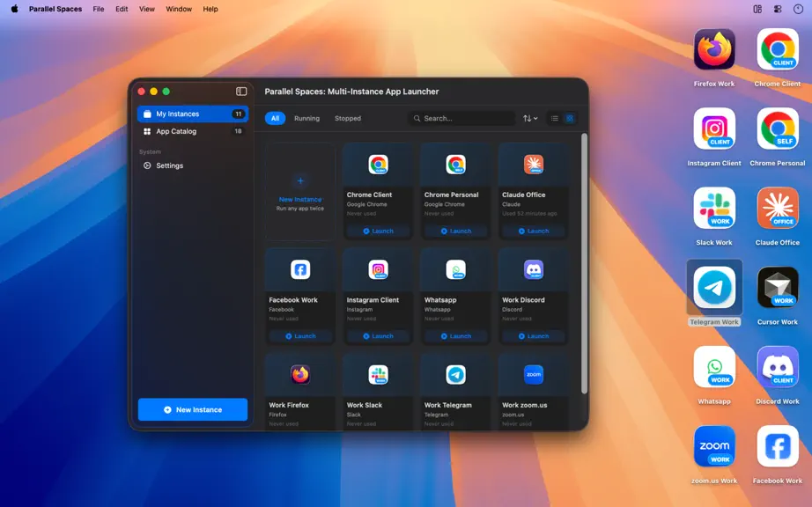Open the Edit menu
812x507 pixels.
[x=122, y=9]
